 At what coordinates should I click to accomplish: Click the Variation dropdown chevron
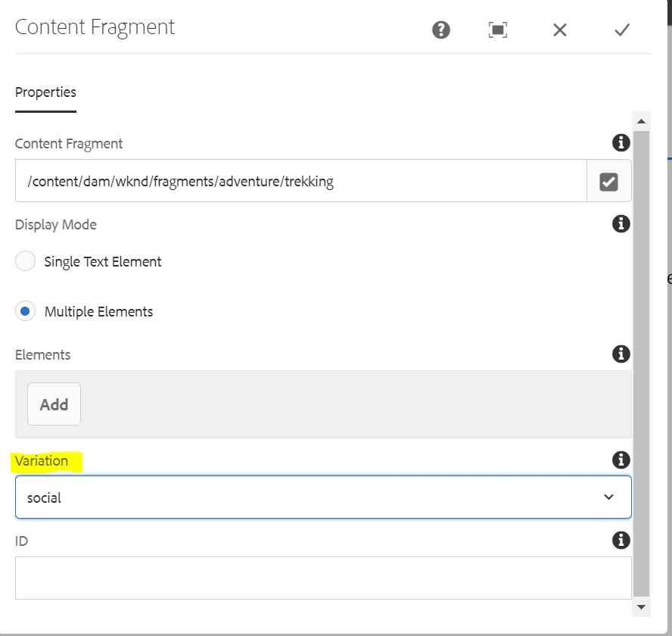click(x=608, y=497)
